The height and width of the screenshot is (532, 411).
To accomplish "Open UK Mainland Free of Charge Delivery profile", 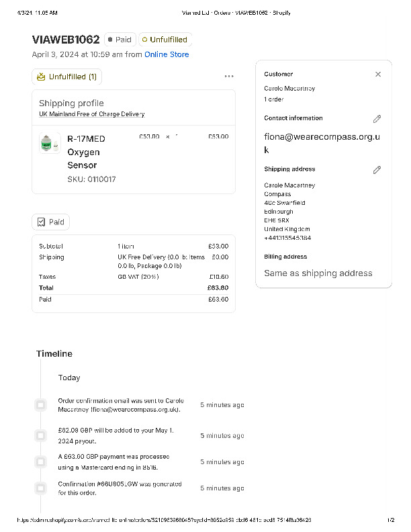I will pos(91,114).
